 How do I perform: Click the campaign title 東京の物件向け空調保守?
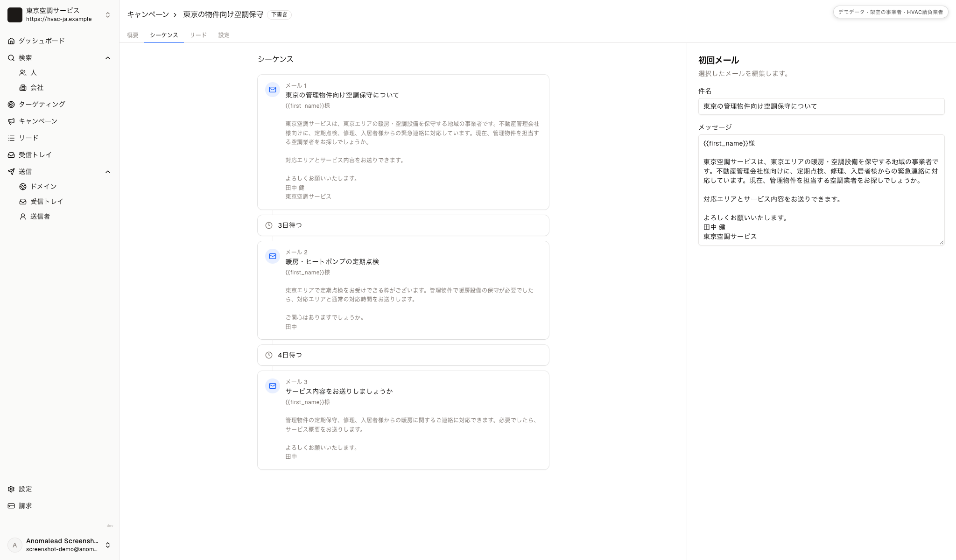pyautogui.click(x=223, y=14)
